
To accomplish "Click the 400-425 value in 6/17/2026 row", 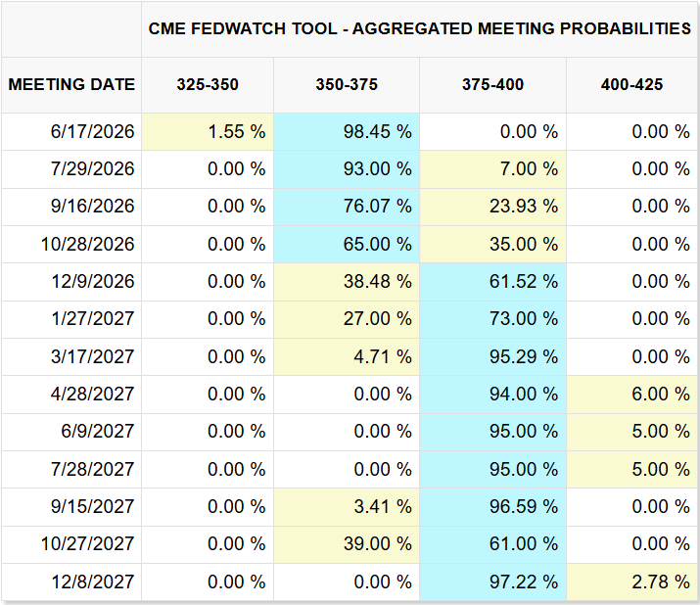I will point(631,132).
